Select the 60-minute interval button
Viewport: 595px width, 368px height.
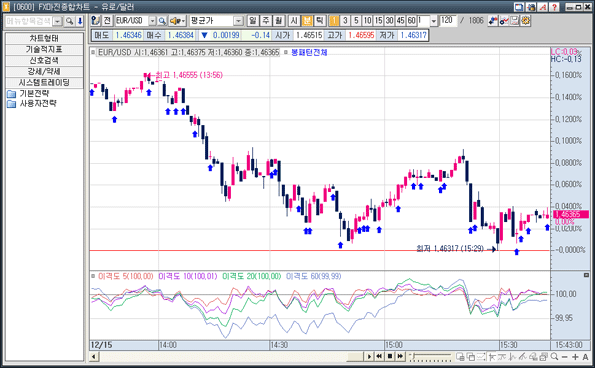point(411,20)
